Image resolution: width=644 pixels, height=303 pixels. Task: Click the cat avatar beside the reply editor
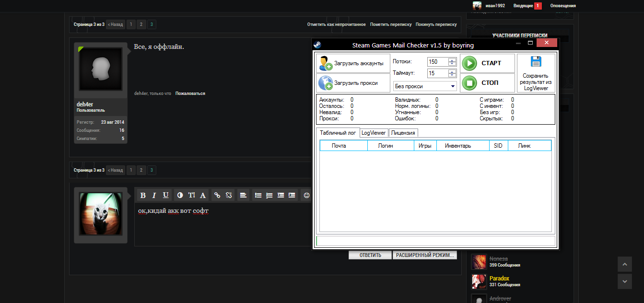click(x=101, y=214)
